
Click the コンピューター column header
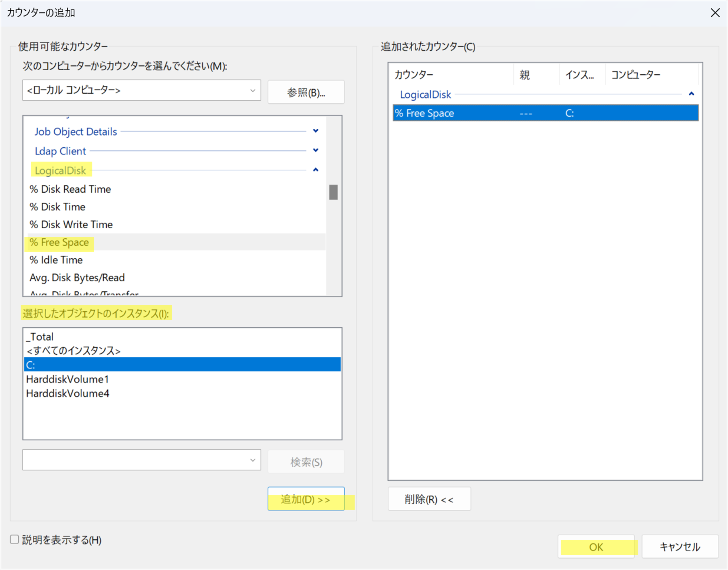[x=652, y=75]
